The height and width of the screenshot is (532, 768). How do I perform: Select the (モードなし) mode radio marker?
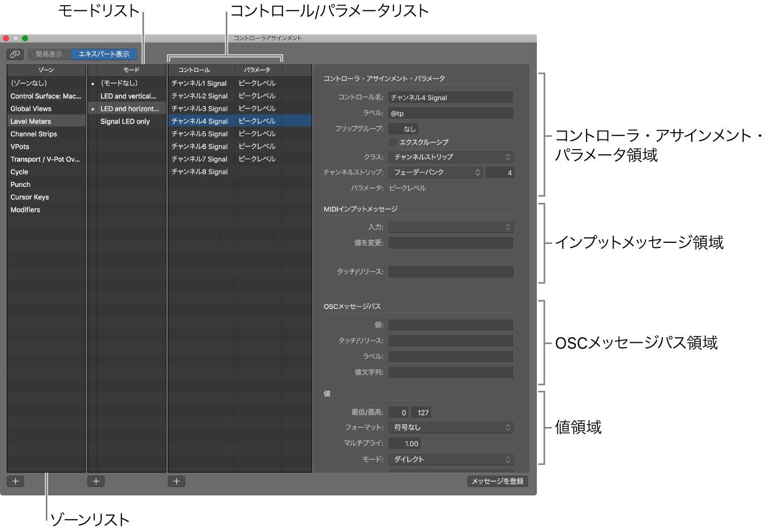pos(93,83)
